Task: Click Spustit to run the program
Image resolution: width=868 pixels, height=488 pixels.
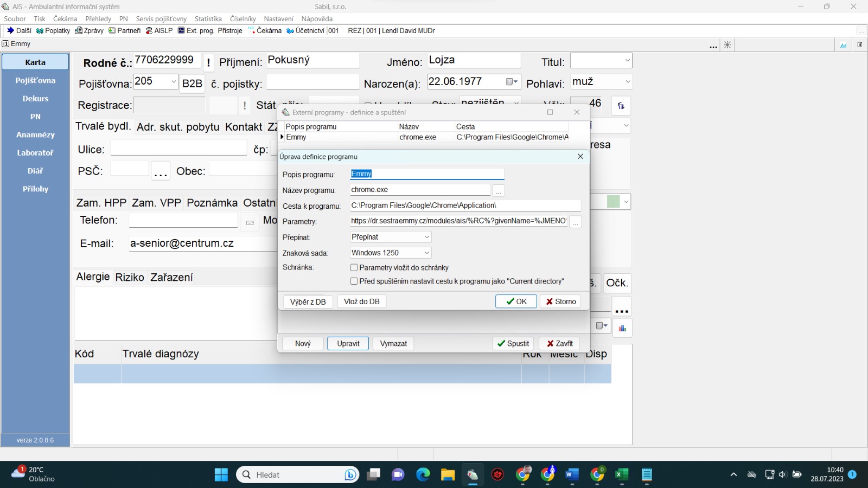Action: click(x=513, y=344)
